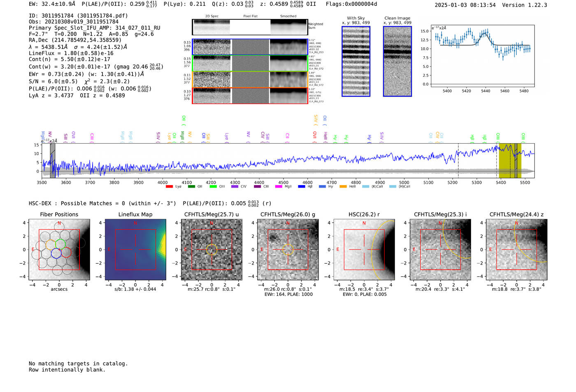
Task: Select the S/N = 6.0(±0.5) line
Action: [x=79, y=81]
